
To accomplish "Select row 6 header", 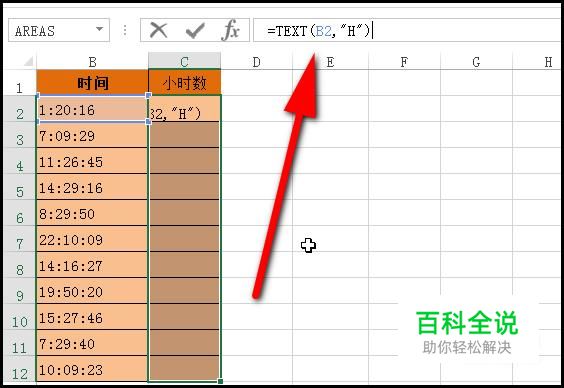I will click(20, 213).
